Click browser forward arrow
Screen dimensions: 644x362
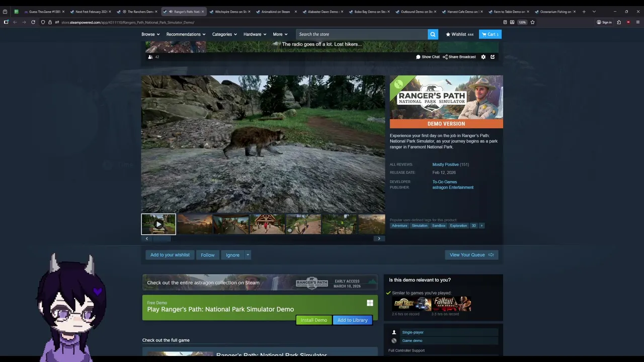pyautogui.click(x=24, y=22)
